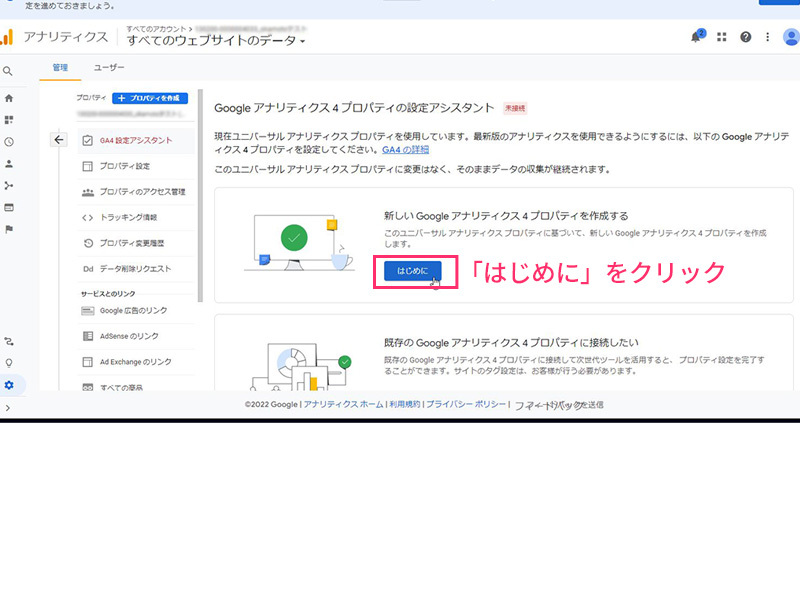Open the GA4 の詳細 link

pyautogui.click(x=405, y=149)
